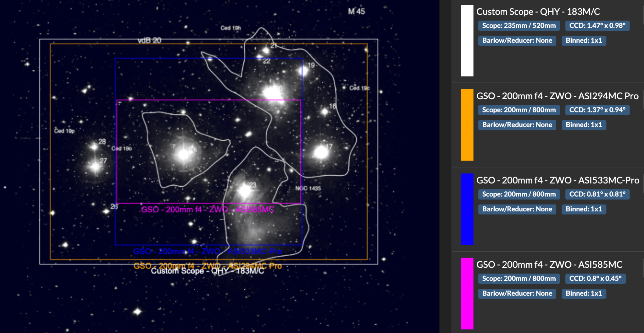Click the 'CCD: 0.8° x 0.45°' badge

596,279
